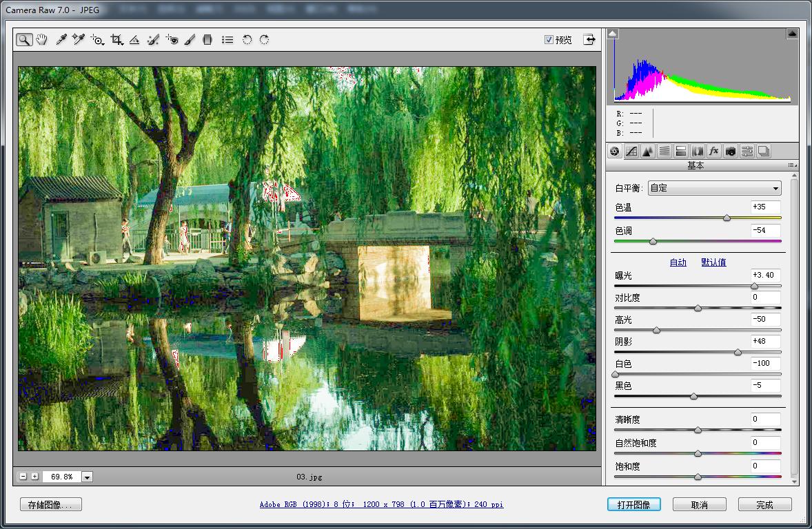Image resolution: width=812 pixels, height=529 pixels.
Task: Zoom out with the minus button
Action: pyautogui.click(x=23, y=476)
